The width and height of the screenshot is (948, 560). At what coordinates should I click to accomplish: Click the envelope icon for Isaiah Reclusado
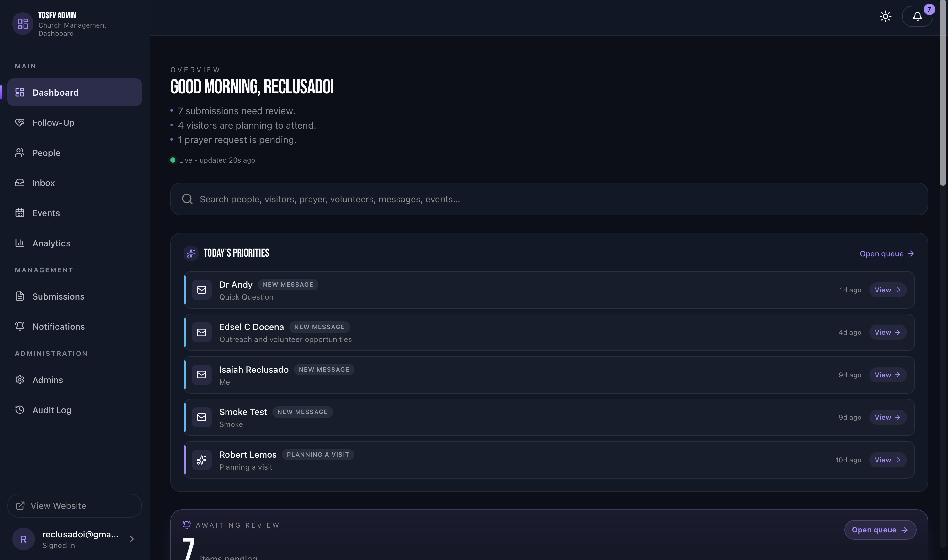coord(201,375)
